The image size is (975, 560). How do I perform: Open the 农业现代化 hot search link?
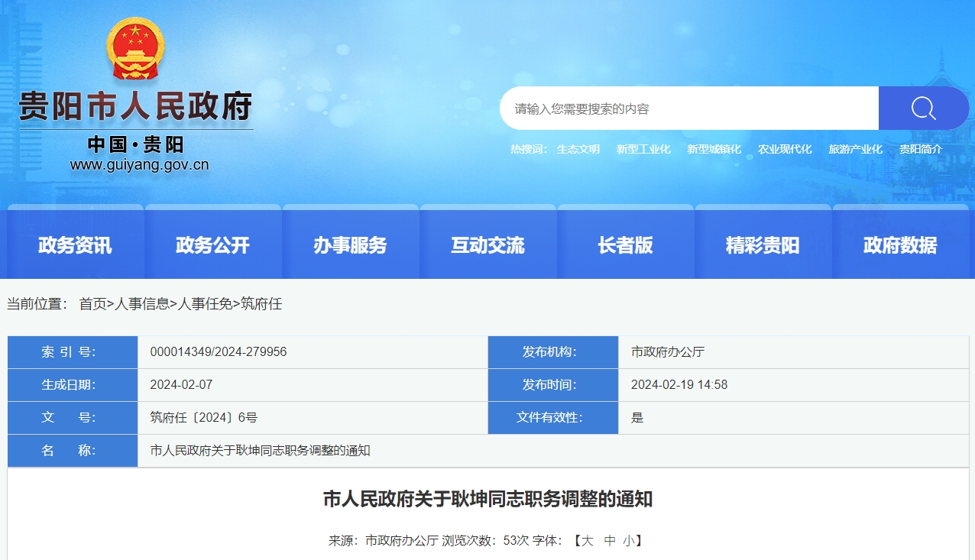pos(785,149)
